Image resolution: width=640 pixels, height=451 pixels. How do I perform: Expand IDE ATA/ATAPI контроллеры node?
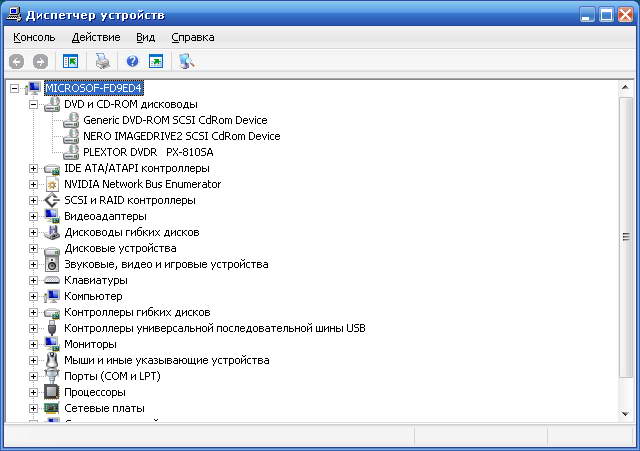(x=33, y=168)
